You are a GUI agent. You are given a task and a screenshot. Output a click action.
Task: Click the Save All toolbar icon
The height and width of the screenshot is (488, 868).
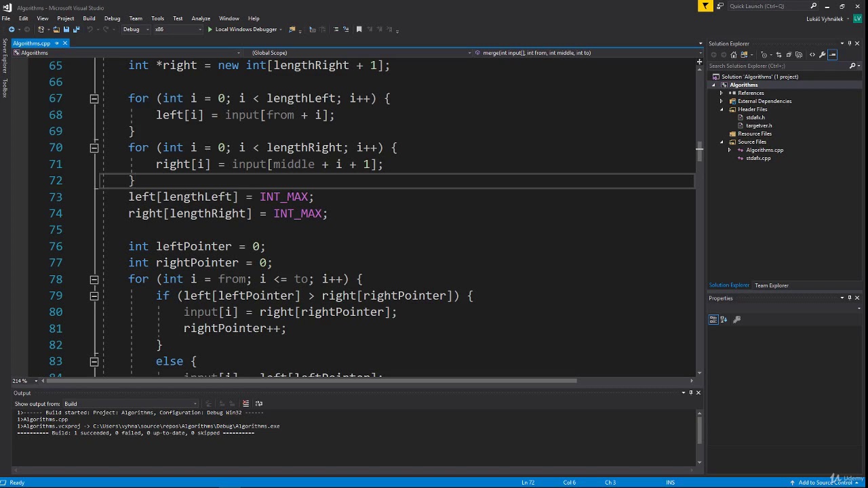point(75,30)
